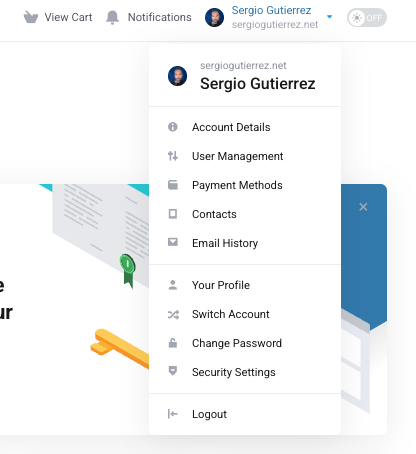
Task: Click the profile avatar in dropdown header
Action: pyautogui.click(x=177, y=76)
